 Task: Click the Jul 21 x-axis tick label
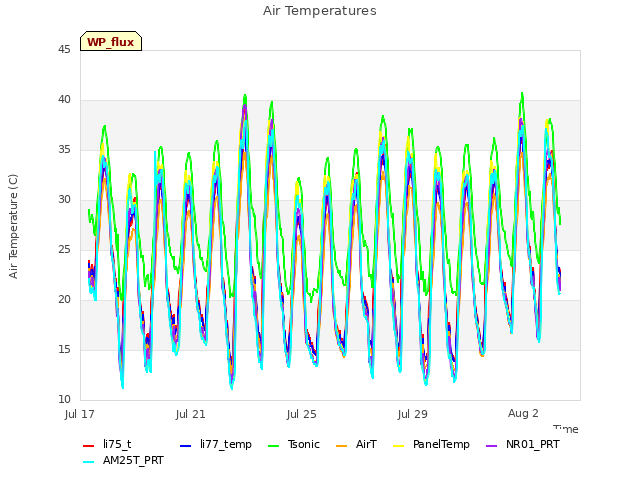click(x=191, y=414)
